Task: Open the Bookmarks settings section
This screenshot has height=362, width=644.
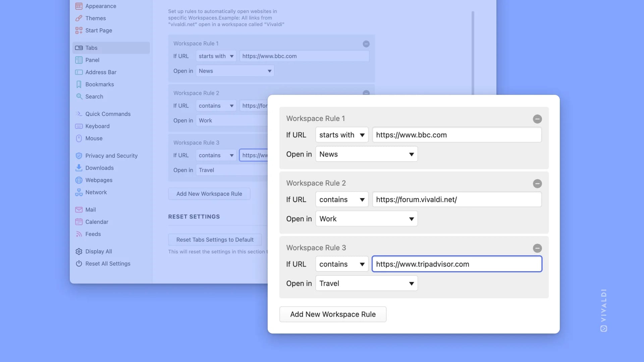Action: [x=99, y=84]
